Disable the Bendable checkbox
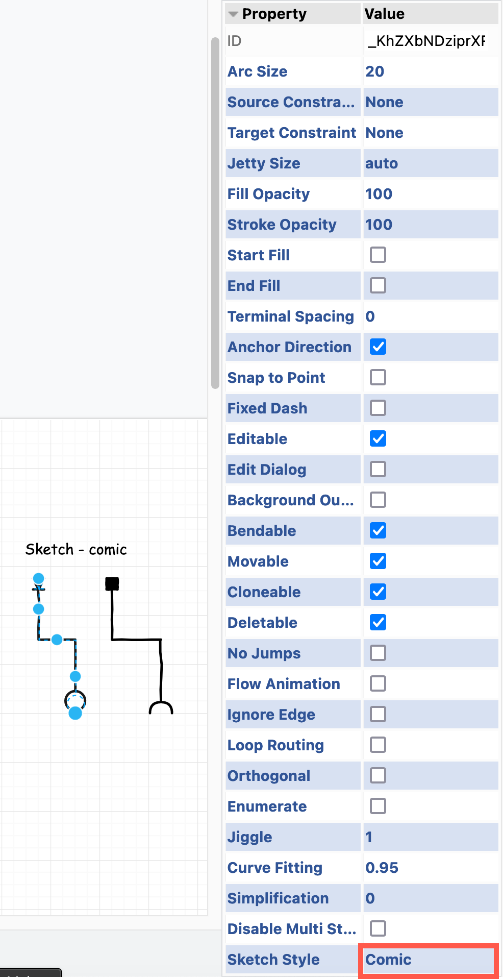 point(378,530)
